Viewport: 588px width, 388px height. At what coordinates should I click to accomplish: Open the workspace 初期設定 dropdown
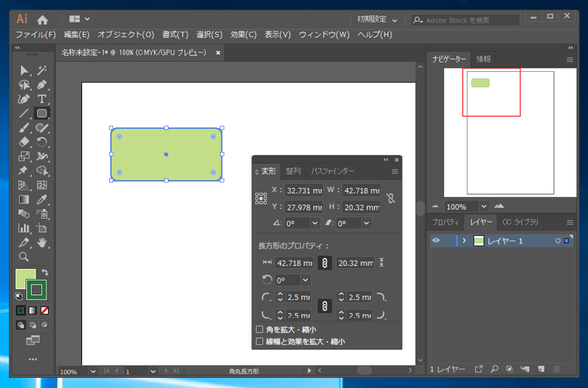(x=377, y=19)
